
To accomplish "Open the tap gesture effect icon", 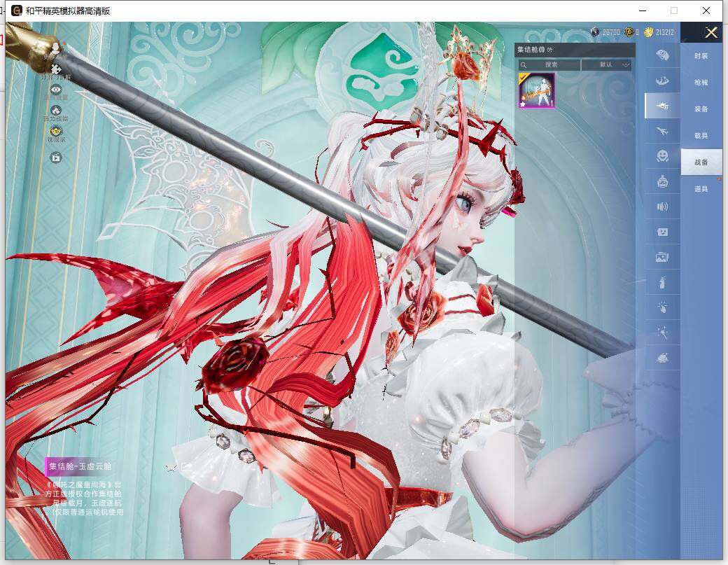I will pyautogui.click(x=662, y=307).
